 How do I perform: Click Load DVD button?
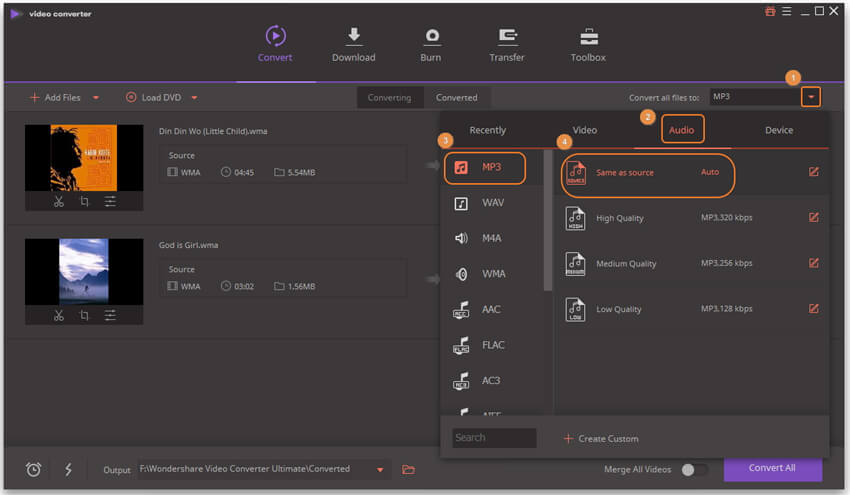click(154, 98)
